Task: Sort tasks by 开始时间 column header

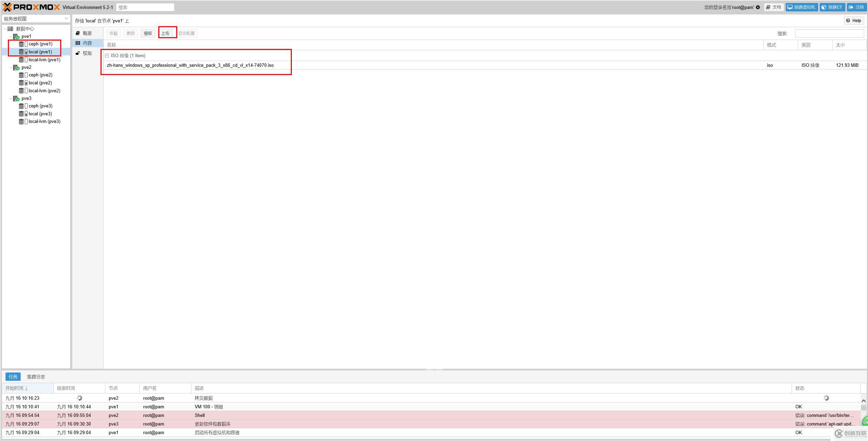Action: 17,388
